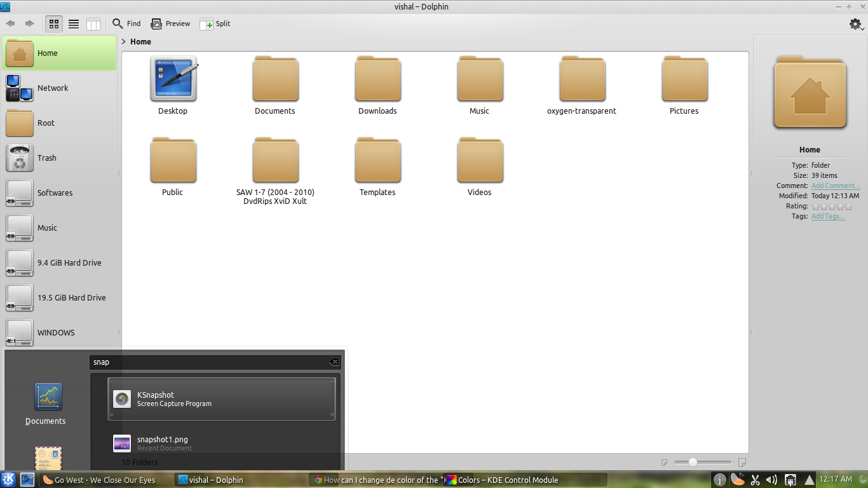Click the info notification tray icon
Image resolution: width=868 pixels, height=488 pixels.
click(x=719, y=480)
